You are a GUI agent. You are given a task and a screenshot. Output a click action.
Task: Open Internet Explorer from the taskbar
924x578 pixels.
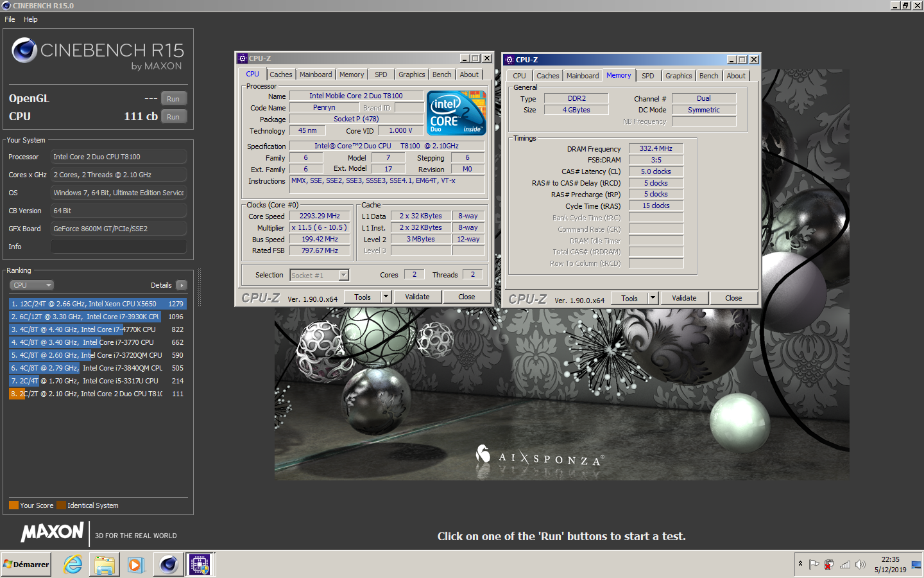(73, 565)
